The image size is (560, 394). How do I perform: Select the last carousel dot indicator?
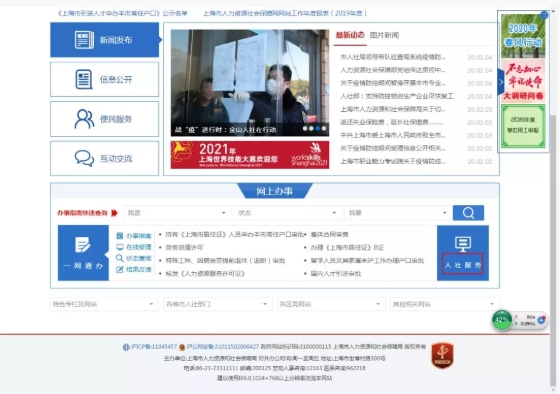(324, 129)
